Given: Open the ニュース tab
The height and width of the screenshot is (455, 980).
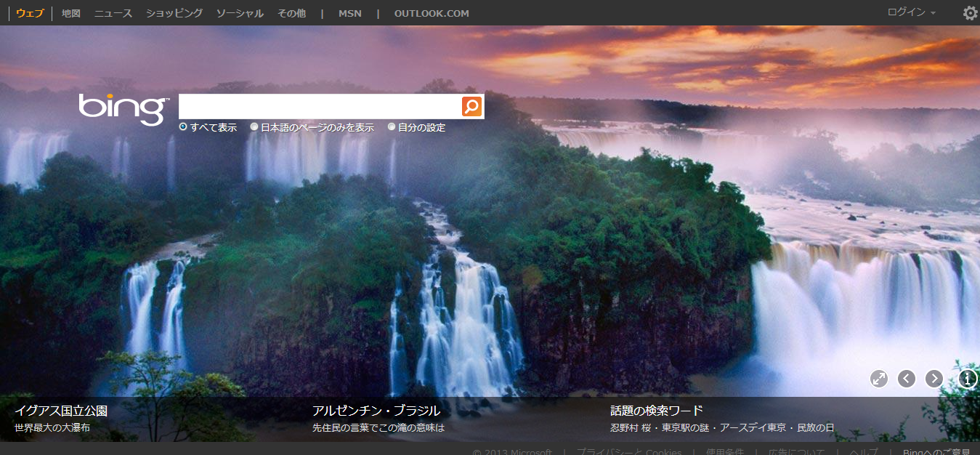Looking at the screenshot, I should pyautogui.click(x=113, y=13).
